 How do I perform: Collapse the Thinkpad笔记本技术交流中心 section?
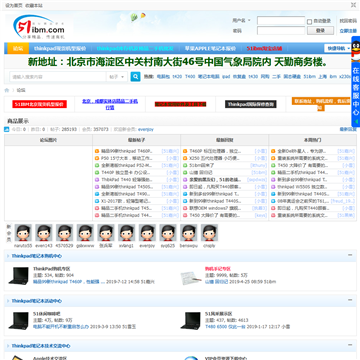[x=350, y=345]
